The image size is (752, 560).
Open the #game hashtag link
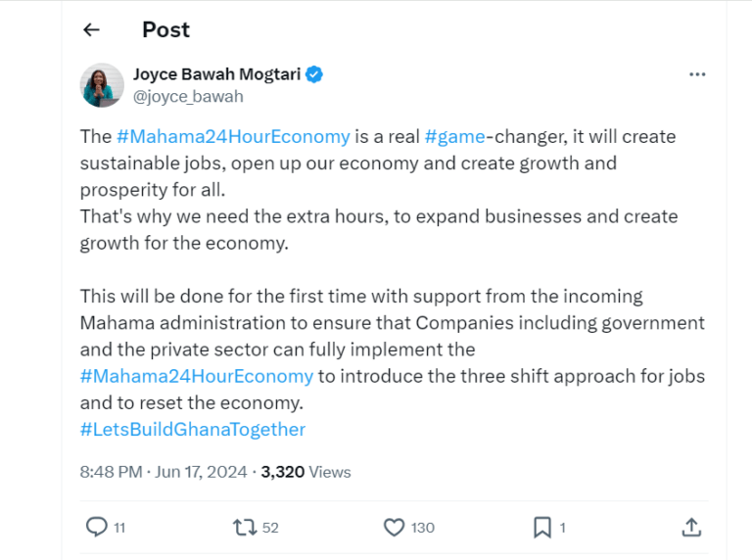(x=454, y=136)
